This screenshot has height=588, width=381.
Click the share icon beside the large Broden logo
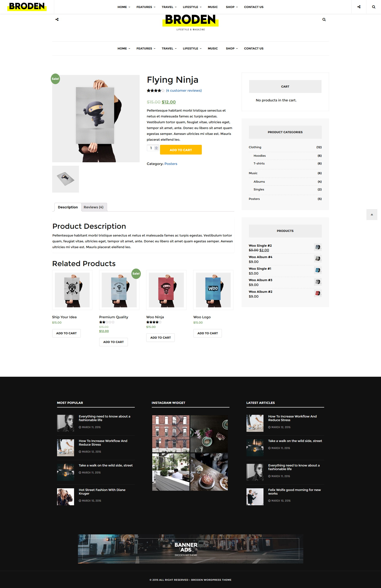[57, 19]
